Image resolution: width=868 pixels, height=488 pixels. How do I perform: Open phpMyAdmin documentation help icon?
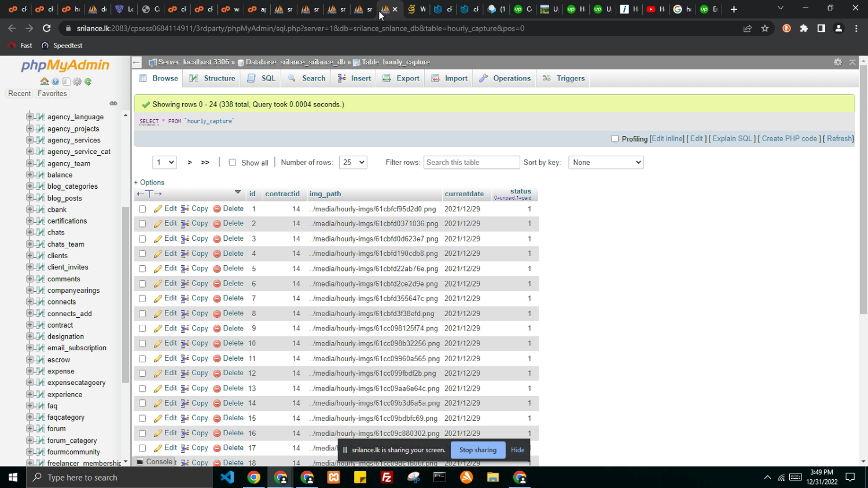coord(56,82)
